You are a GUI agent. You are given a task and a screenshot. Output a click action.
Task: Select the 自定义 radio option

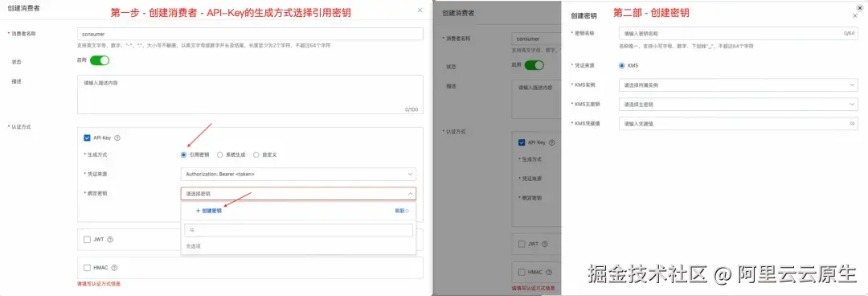pyautogui.click(x=256, y=154)
